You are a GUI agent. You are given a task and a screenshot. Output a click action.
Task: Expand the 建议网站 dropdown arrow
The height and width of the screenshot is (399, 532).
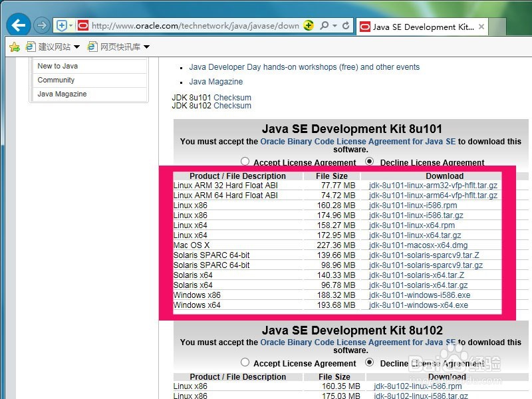(76, 47)
